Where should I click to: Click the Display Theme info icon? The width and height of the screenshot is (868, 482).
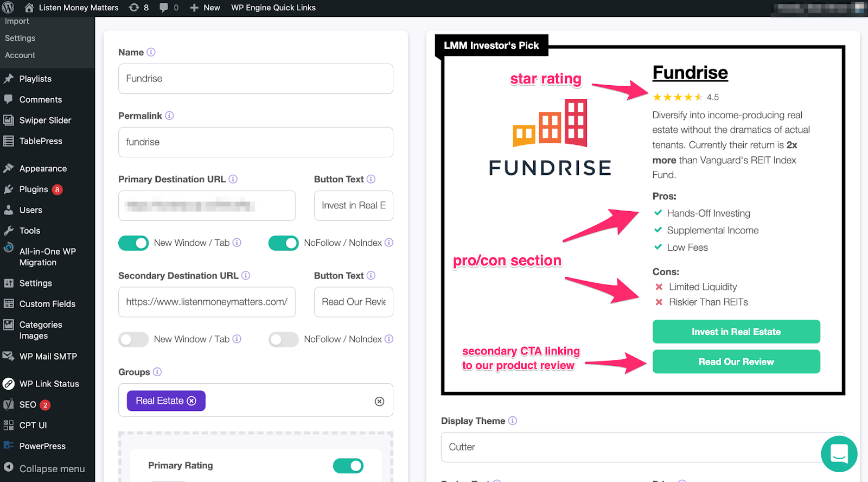click(513, 421)
